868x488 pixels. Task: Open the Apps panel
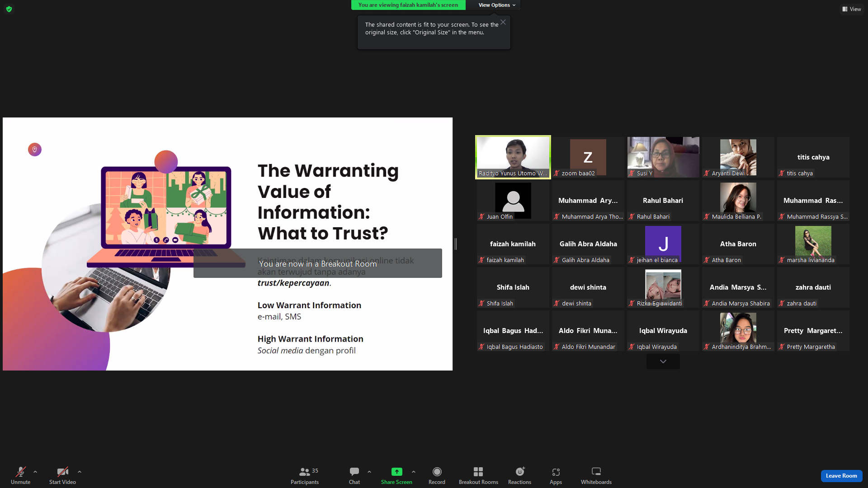(x=556, y=475)
